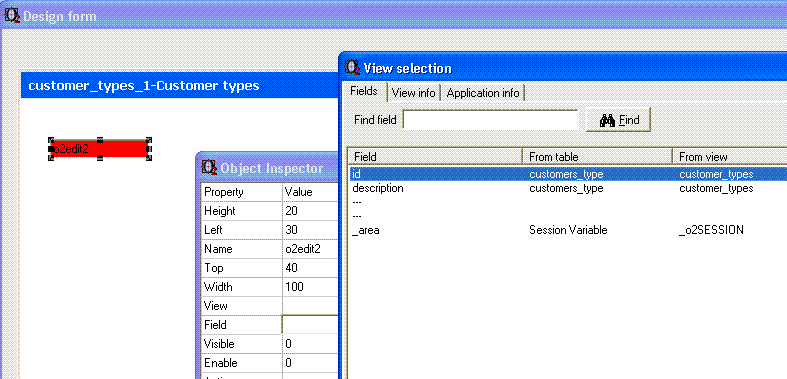
Task: Select the Name property row label
Action: [241, 249]
